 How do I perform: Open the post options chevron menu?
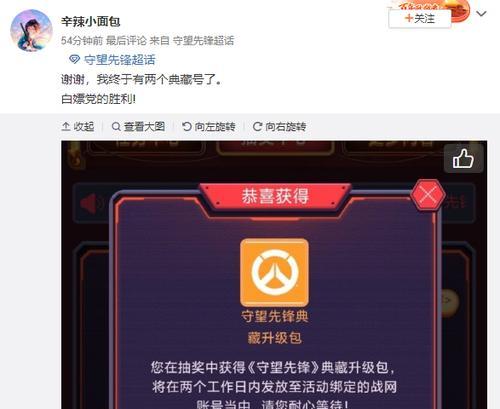[x=481, y=14]
